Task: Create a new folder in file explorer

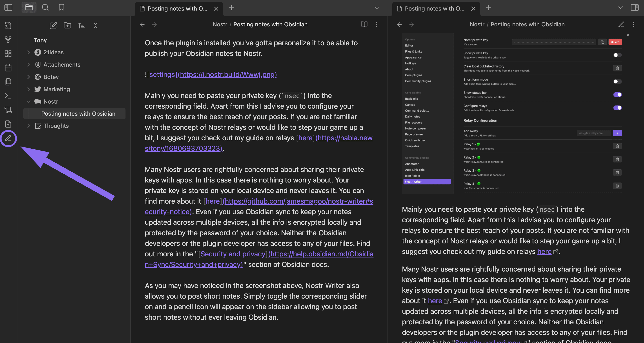Action: click(67, 26)
